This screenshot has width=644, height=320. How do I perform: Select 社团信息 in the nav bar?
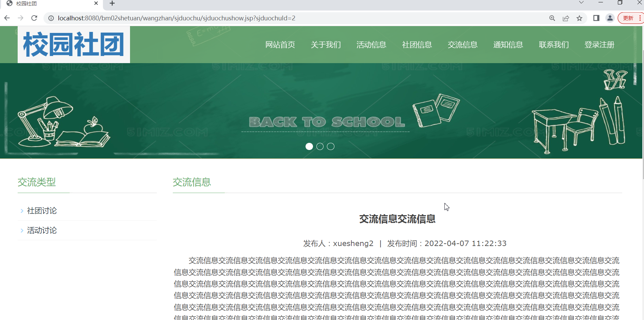click(x=417, y=45)
